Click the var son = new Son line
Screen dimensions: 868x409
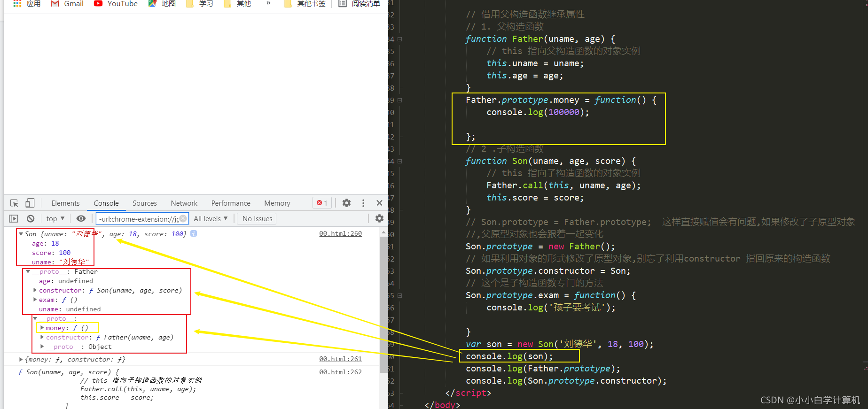tap(559, 344)
